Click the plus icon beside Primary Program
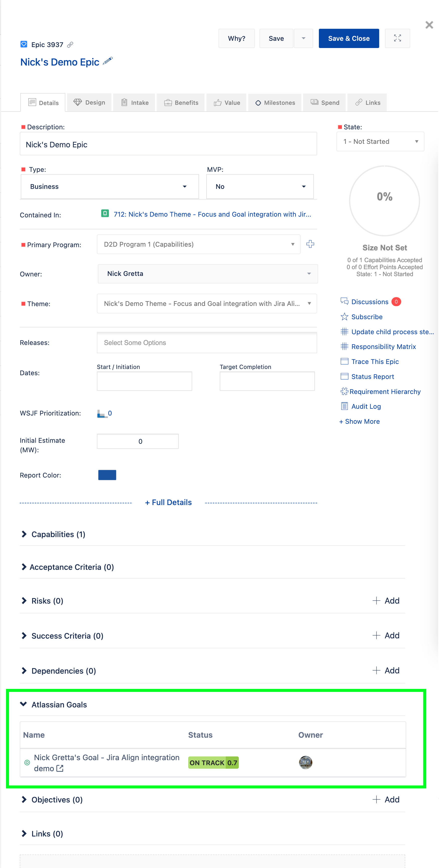 [x=310, y=244]
